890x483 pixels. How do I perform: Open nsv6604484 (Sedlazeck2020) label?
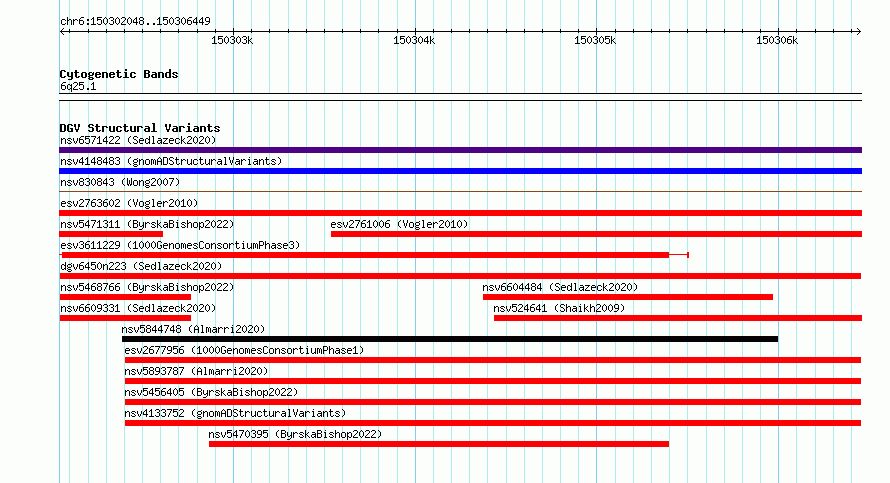(560, 287)
